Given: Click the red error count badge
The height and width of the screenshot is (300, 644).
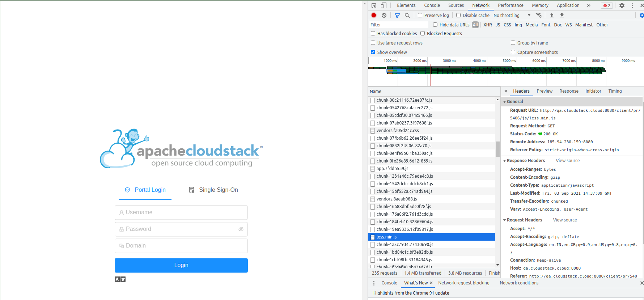Looking at the screenshot, I should (607, 5).
